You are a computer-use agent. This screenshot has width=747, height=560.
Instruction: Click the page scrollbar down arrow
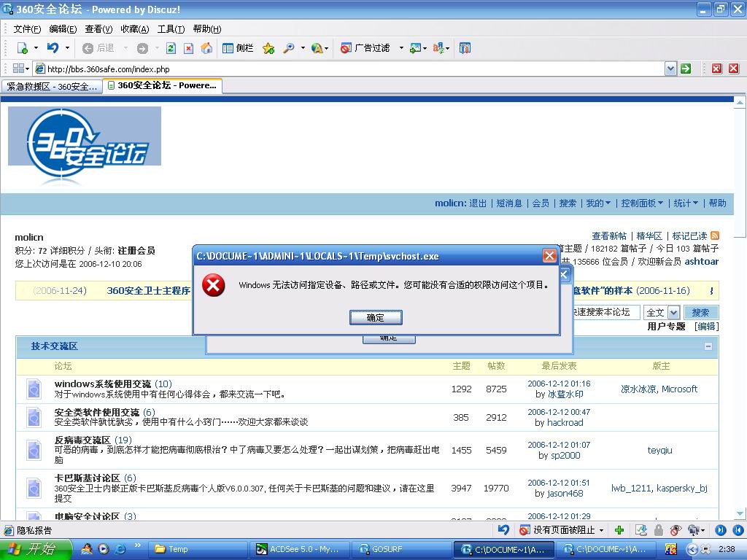740,513
